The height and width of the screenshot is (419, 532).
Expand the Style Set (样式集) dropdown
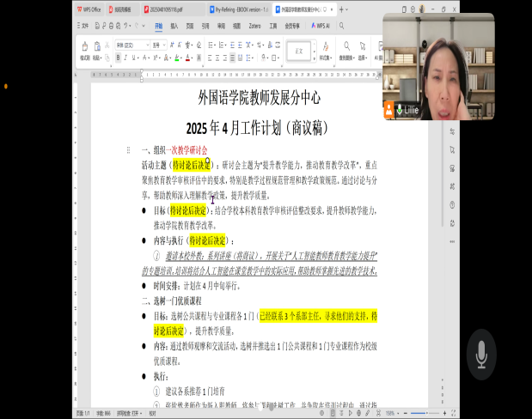coord(327,52)
